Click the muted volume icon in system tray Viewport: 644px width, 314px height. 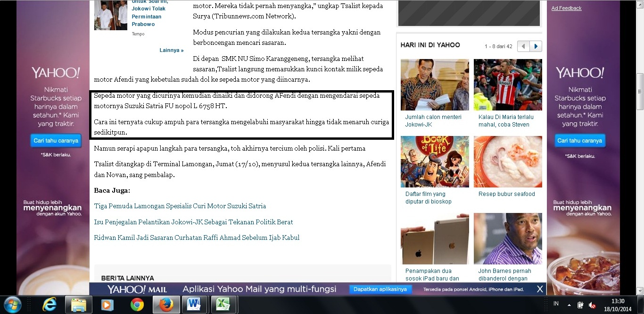point(592,305)
